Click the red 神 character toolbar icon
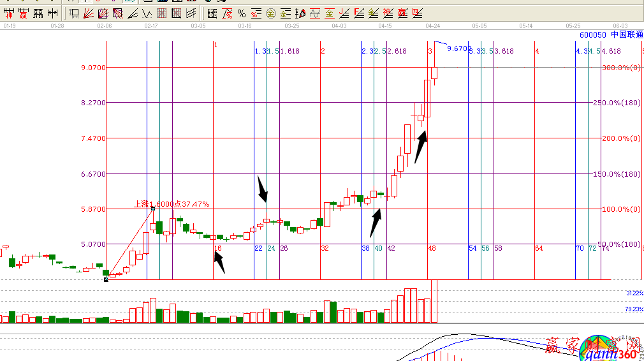 [x=9, y=13]
